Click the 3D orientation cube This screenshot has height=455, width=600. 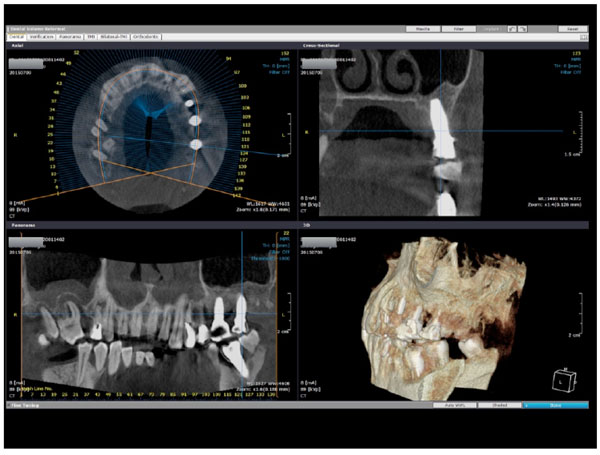(x=564, y=380)
